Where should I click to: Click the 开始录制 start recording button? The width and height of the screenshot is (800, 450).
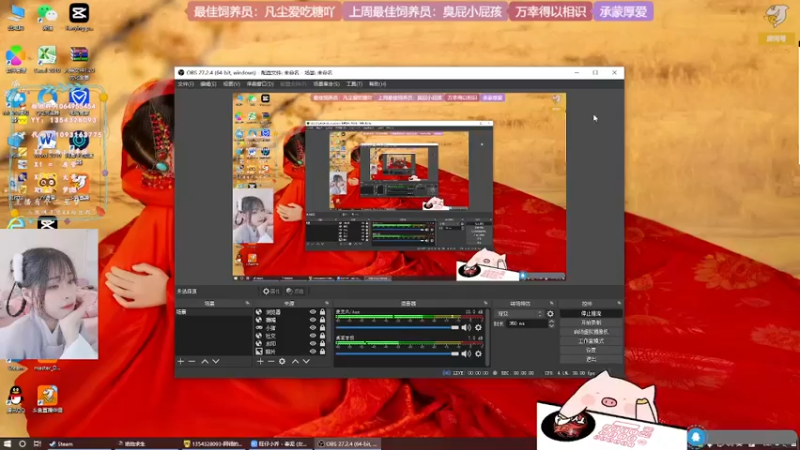591,322
